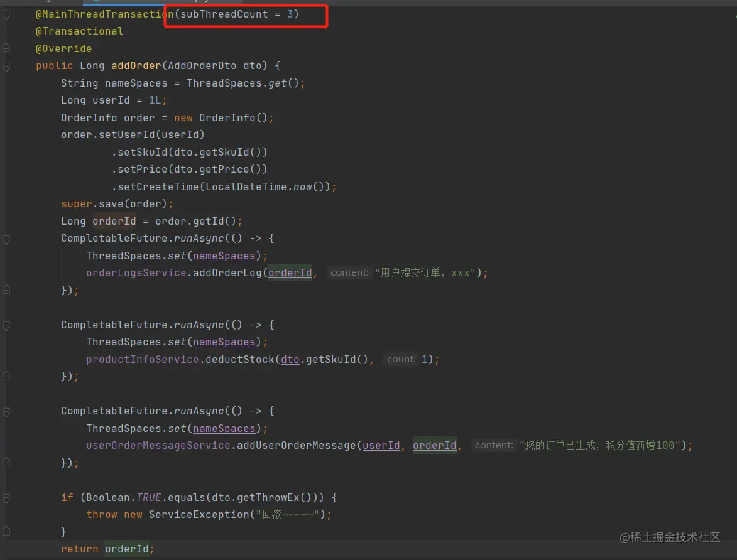This screenshot has height=560, width=737.
Task: Collapse the runAsync block containing deductStock
Action: 6,325
